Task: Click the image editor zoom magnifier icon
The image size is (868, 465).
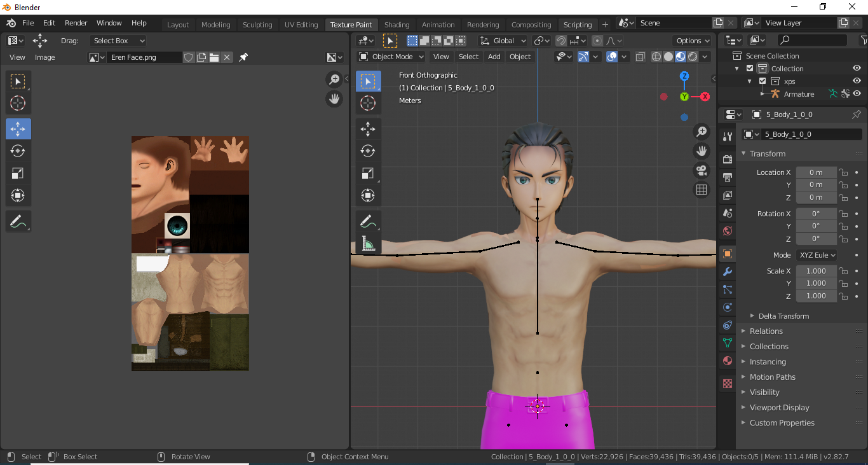Action: click(334, 80)
